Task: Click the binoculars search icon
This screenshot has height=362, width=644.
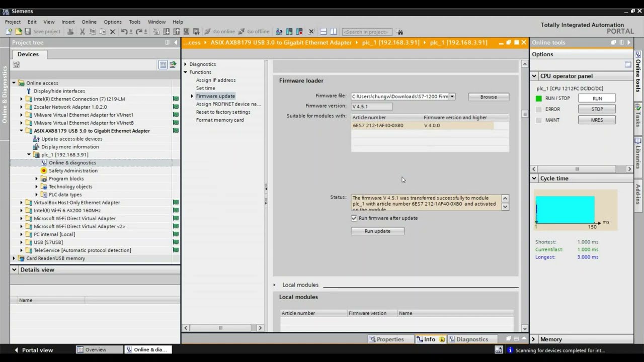Action: coord(399,31)
